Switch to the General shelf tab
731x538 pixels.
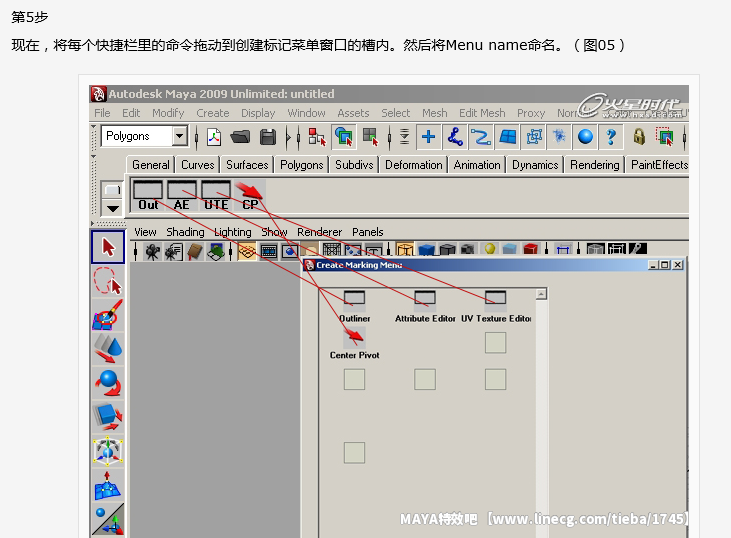151,165
